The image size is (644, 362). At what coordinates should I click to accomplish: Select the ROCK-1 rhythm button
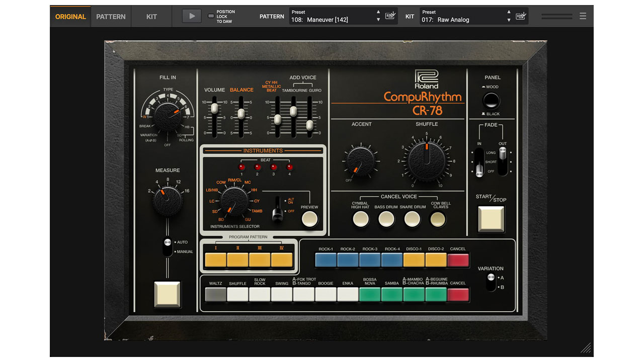(326, 260)
